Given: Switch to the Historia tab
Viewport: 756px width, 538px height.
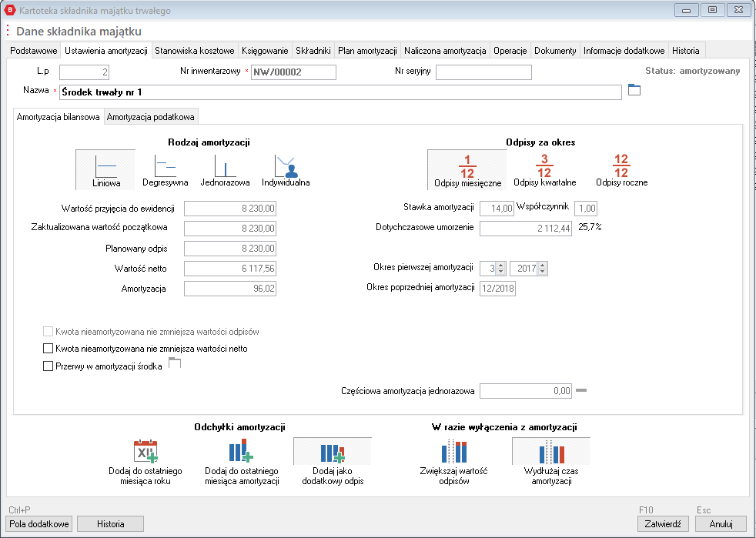Looking at the screenshot, I should tap(686, 51).
